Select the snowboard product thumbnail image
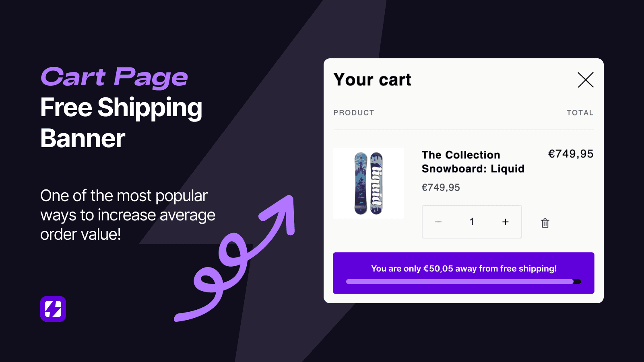The image size is (644, 362). pyautogui.click(x=368, y=183)
